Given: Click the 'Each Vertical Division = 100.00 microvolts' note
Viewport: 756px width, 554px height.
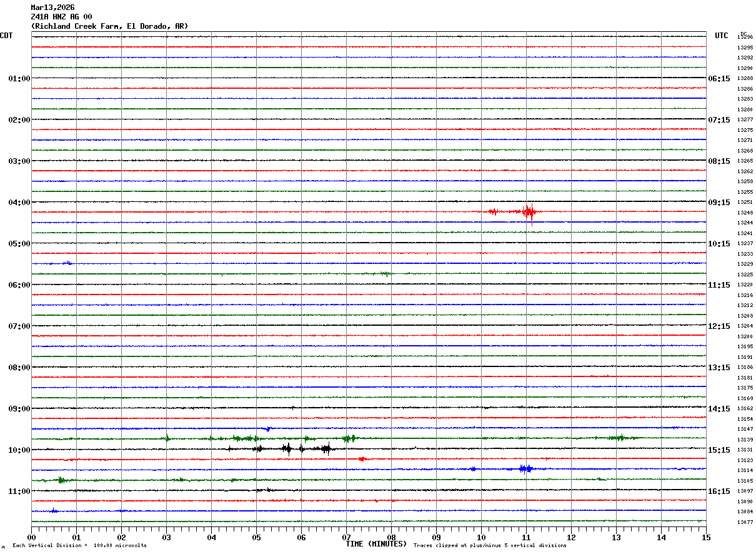Looking at the screenshot, I should [79, 546].
